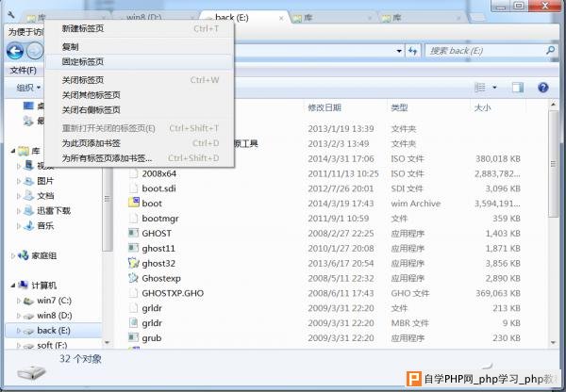The height and width of the screenshot is (392, 566).
Task: Choose 复制 from context menu
Action: [140, 46]
